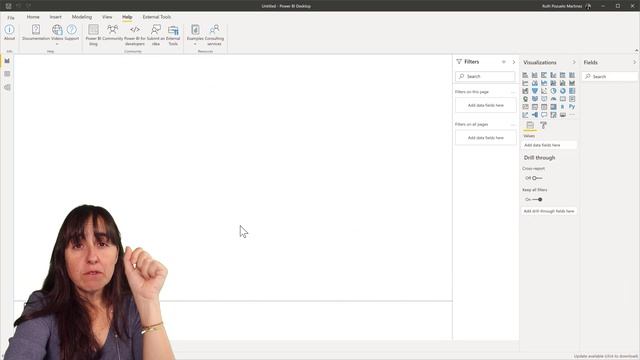Select the Q&A visual
Screen dimensions: 640x360
tap(544, 115)
